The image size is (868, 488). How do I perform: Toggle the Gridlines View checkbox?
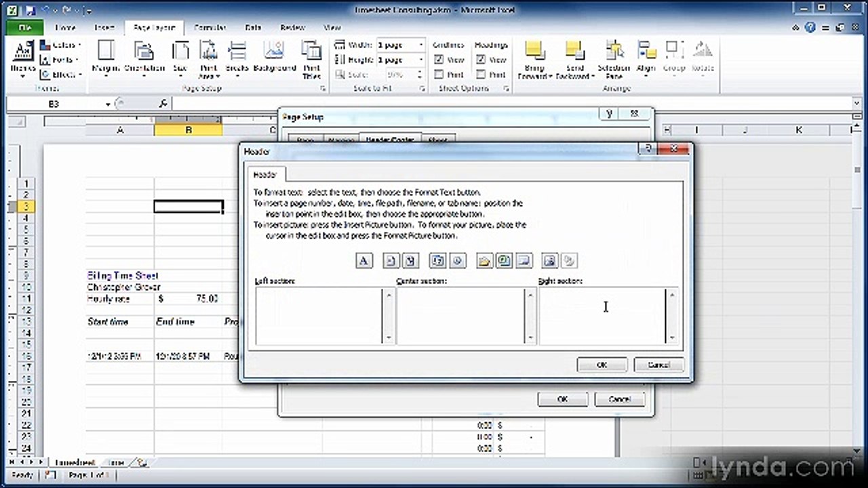click(x=439, y=60)
